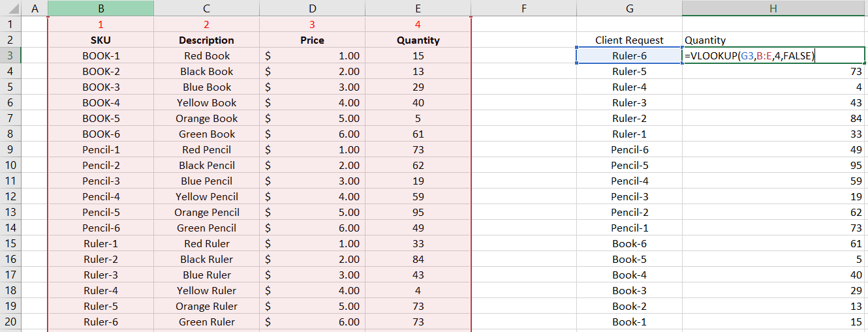The height and width of the screenshot is (332, 868).
Task: Click the Client Request header cell
Action: tap(630, 40)
